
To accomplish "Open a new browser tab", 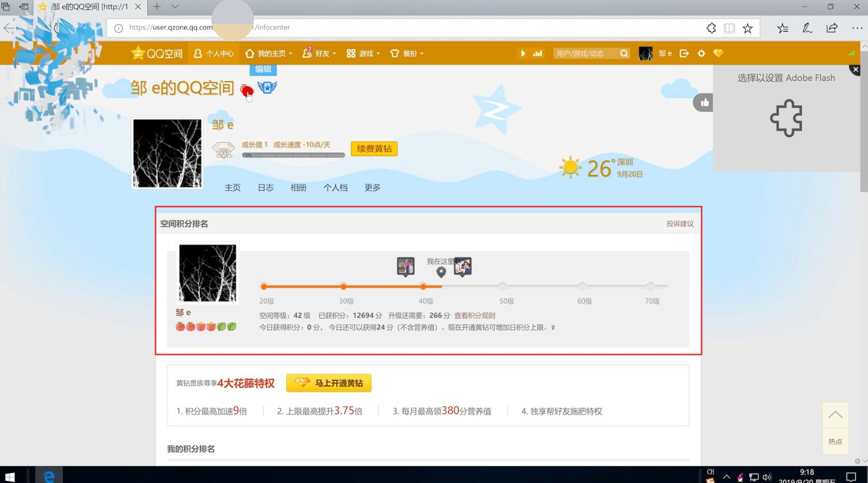I will 157,7.
